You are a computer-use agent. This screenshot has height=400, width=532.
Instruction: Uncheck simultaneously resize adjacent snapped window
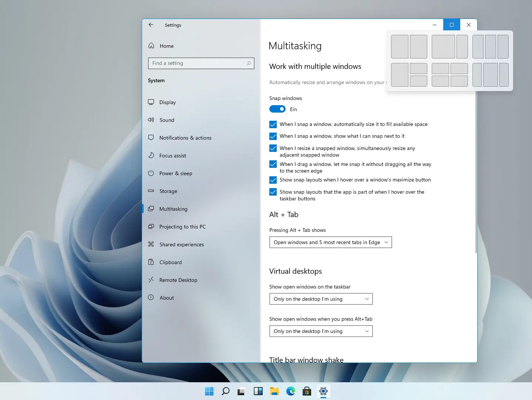pyautogui.click(x=273, y=149)
